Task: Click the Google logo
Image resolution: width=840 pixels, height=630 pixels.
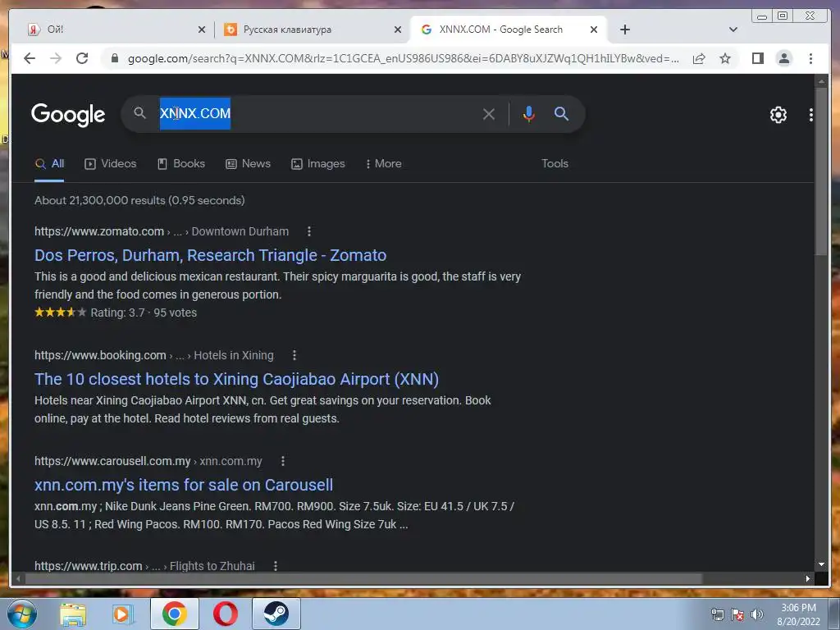Action: (68, 114)
